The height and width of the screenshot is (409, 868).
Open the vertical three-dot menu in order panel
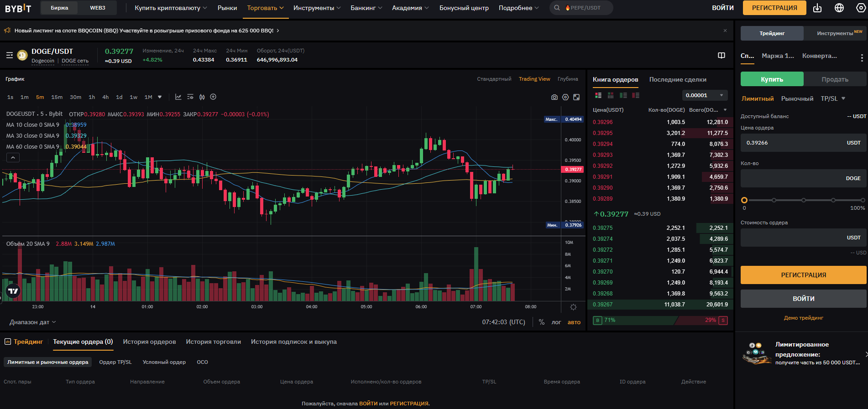pos(862,58)
